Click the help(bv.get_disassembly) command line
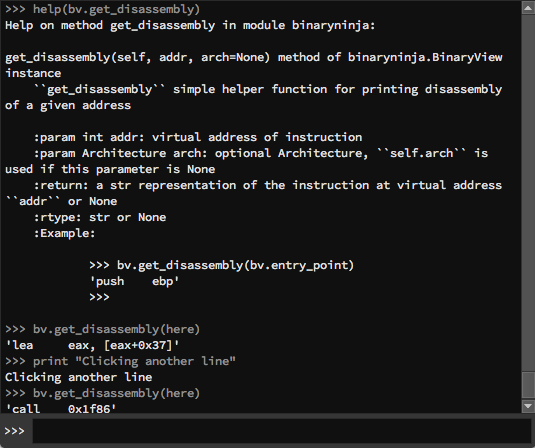This screenshot has height=448, width=535. [102, 9]
